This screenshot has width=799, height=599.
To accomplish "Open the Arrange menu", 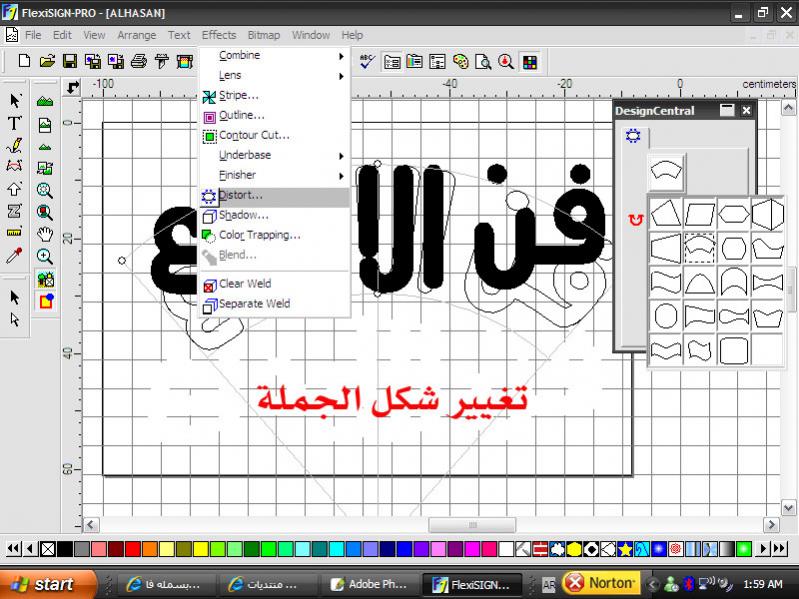I will [x=136, y=35].
